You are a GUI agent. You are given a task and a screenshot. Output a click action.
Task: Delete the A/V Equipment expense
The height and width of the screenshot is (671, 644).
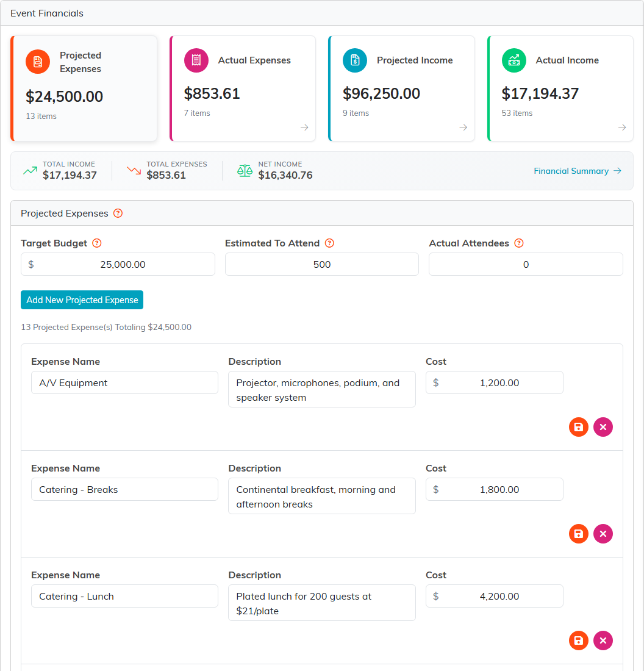(x=603, y=427)
